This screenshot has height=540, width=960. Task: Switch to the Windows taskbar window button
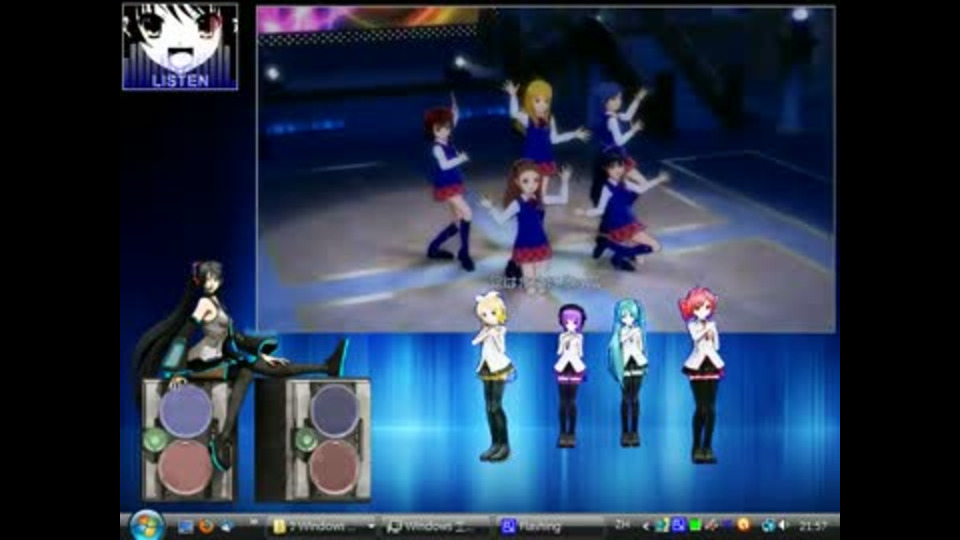point(435,527)
